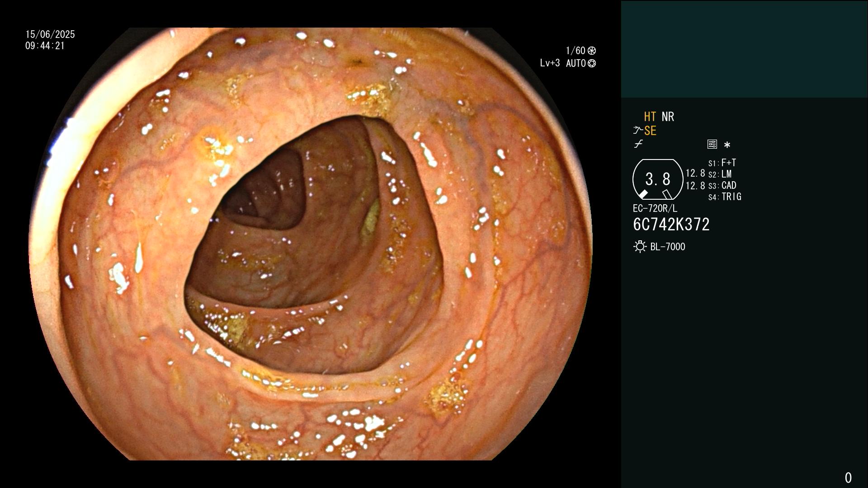
Task: Click the Lv+3 brightness level
Action: (x=550, y=63)
